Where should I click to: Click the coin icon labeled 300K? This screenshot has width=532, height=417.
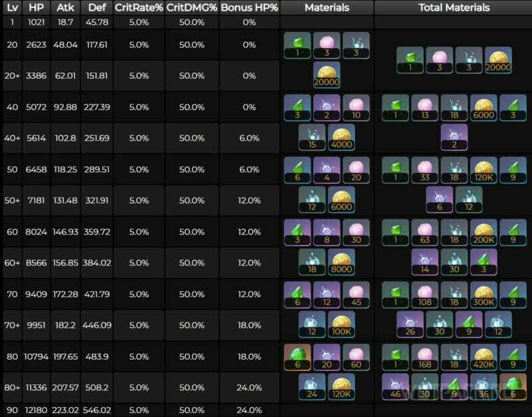[x=483, y=295]
